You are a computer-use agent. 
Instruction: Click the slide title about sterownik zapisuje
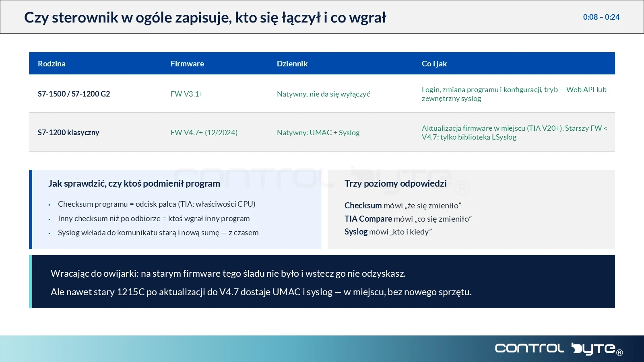(205, 18)
